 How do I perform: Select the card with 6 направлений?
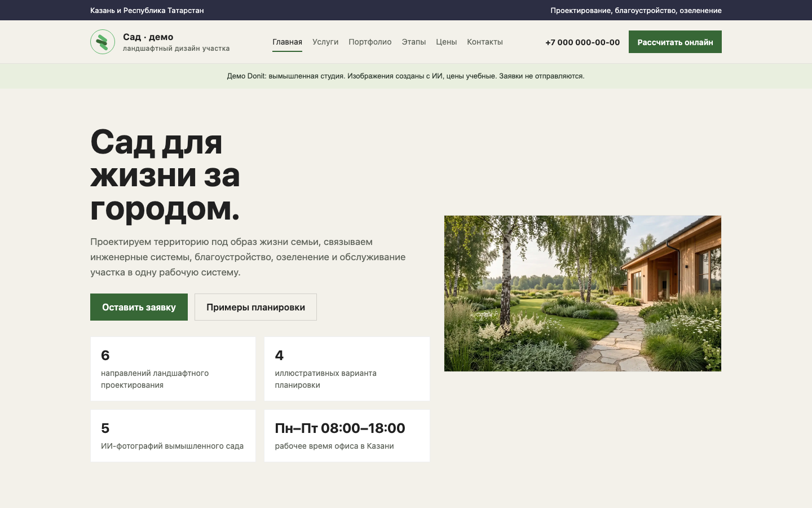[173, 369]
